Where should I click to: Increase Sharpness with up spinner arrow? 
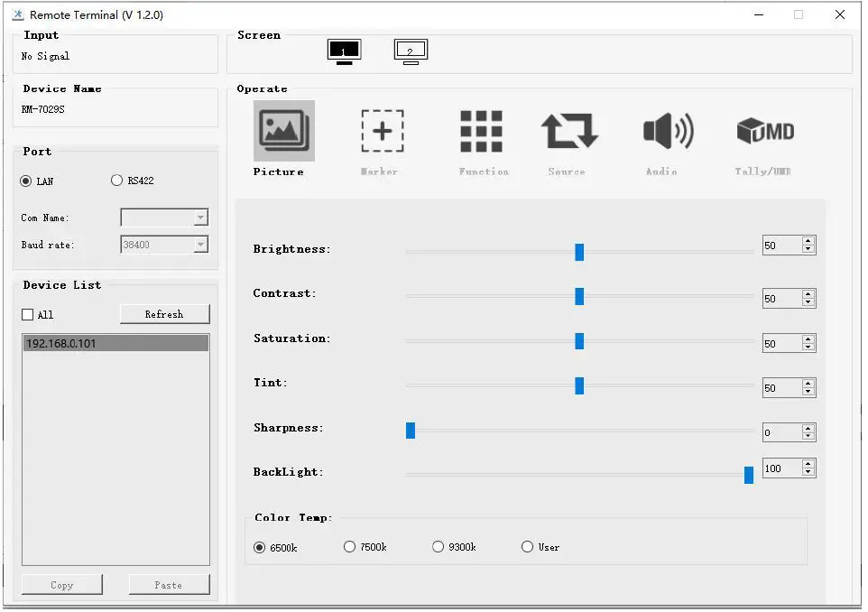point(808,428)
